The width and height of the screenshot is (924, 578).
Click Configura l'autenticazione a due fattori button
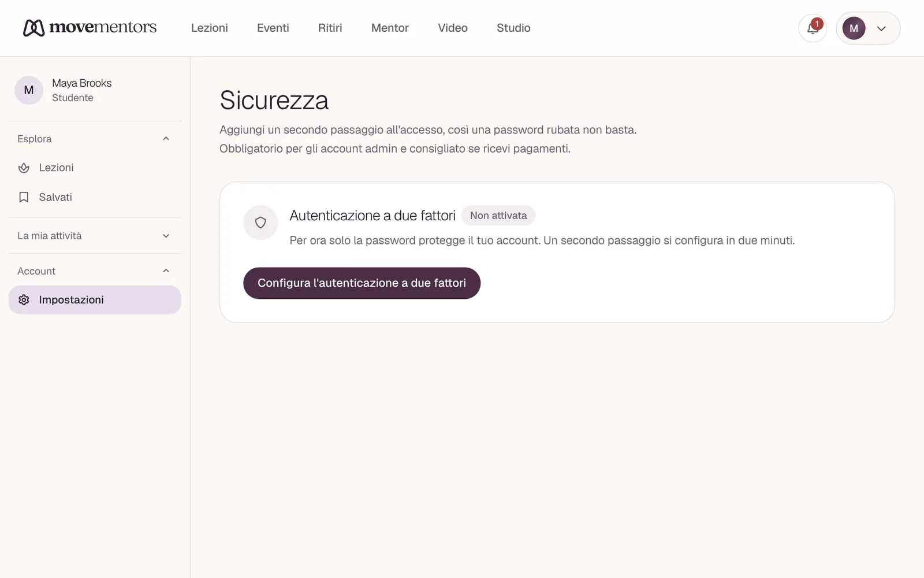[x=362, y=283]
